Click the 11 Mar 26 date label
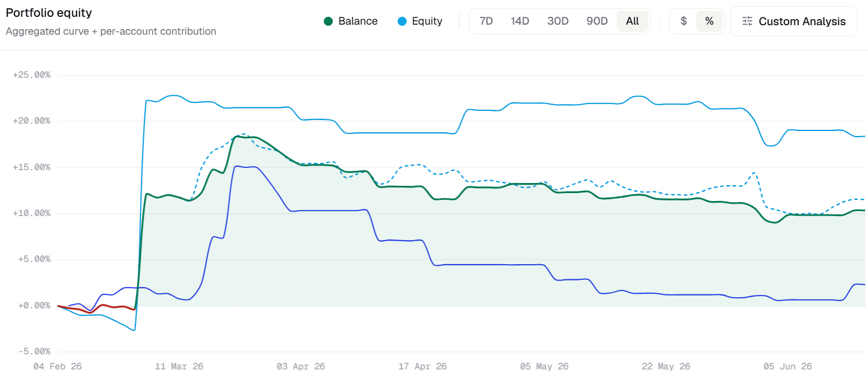 click(180, 367)
